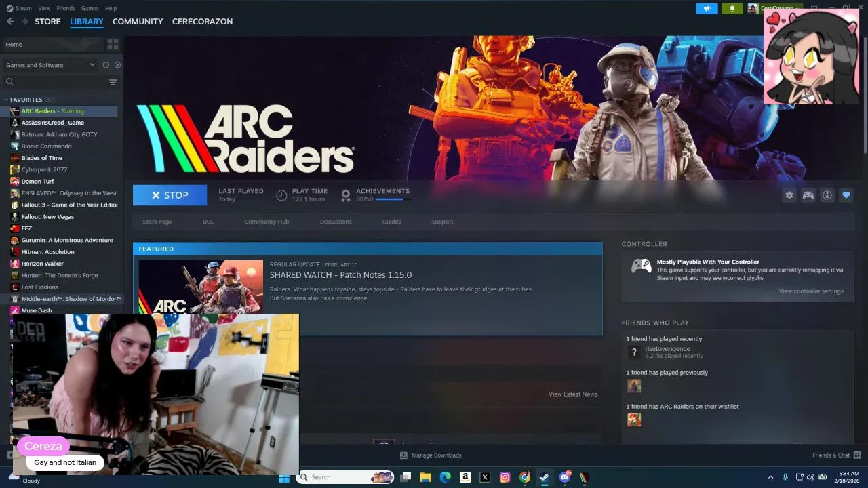The height and width of the screenshot is (488, 868).
Task: Click the Windows Start button
Action: [284, 477]
